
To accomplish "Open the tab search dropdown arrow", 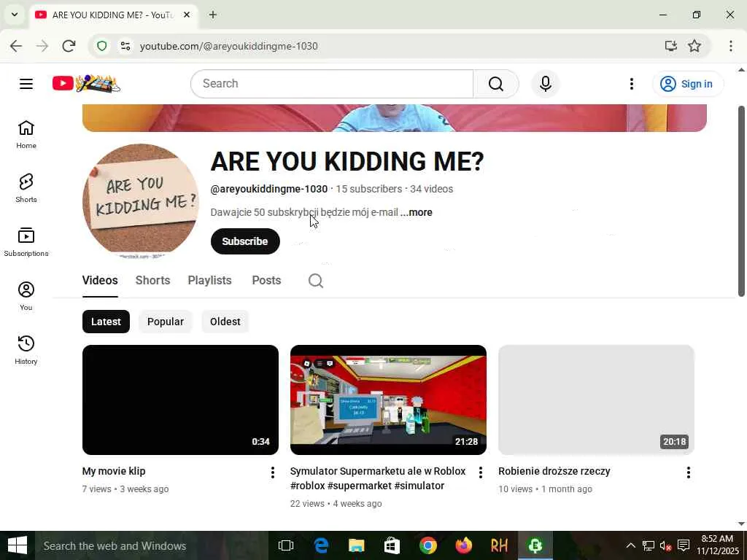I will pos(15,15).
